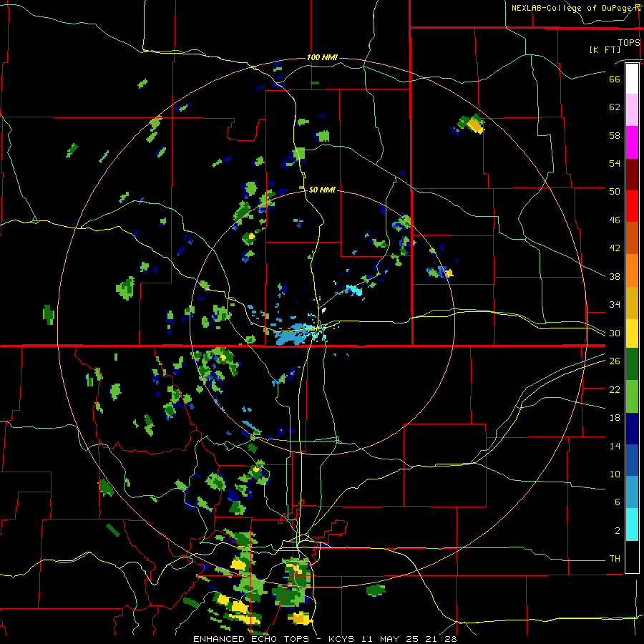This screenshot has width=644, height=644.
Task: Click the white swatch in the tops legend
Action: pos(632,79)
